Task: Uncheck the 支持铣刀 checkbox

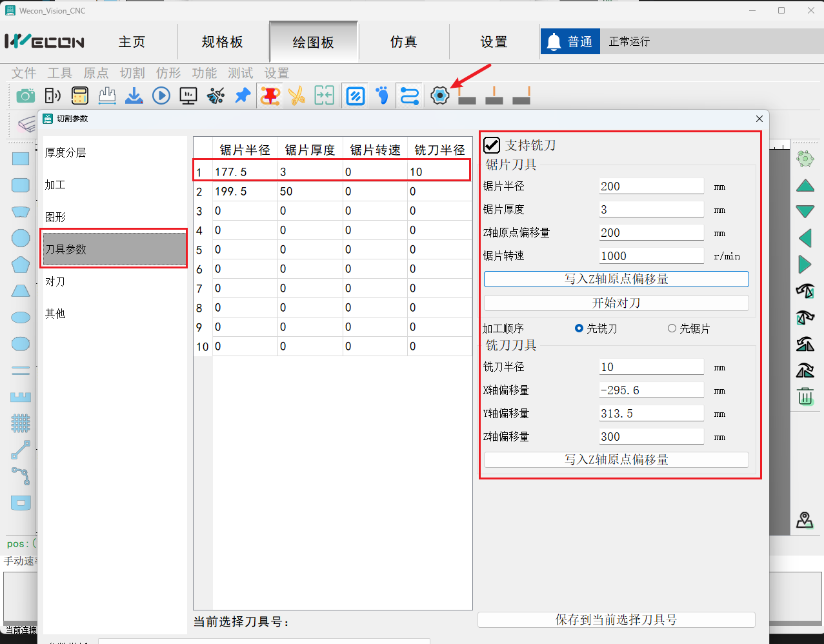Action: (492, 145)
